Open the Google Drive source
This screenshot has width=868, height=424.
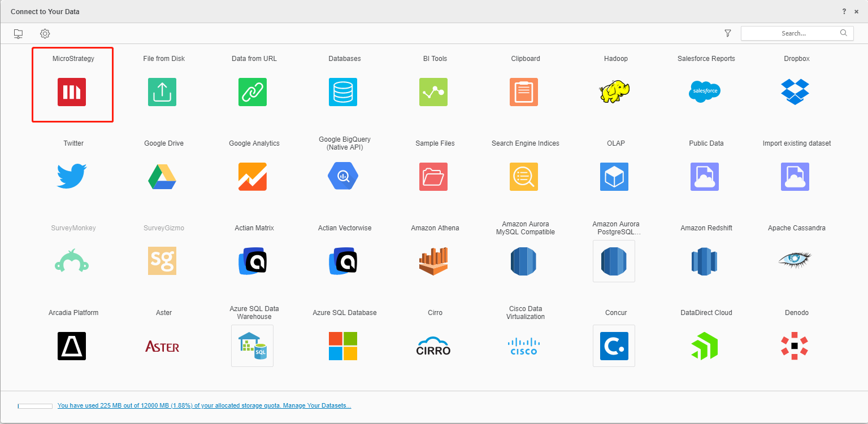pos(162,177)
